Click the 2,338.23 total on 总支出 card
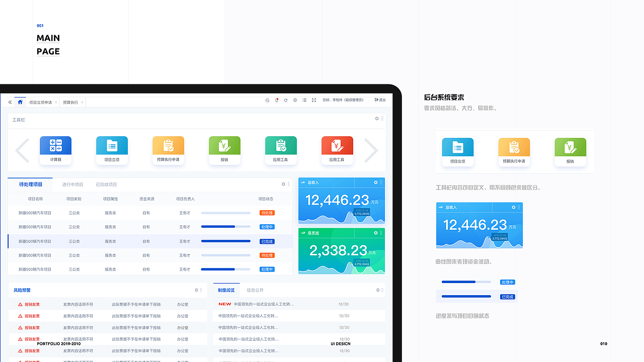Screen dimensions: 644x362 (x=338, y=250)
